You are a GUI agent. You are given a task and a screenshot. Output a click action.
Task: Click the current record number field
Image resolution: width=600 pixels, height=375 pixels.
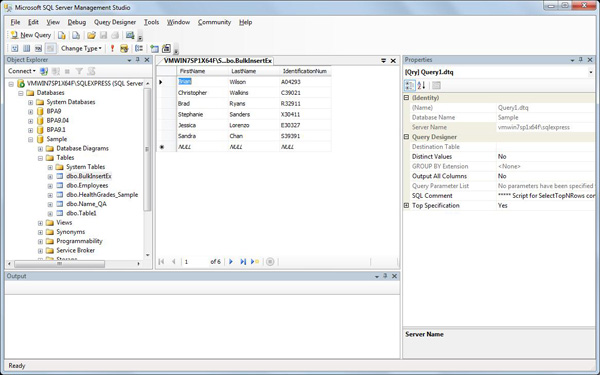coord(195,262)
